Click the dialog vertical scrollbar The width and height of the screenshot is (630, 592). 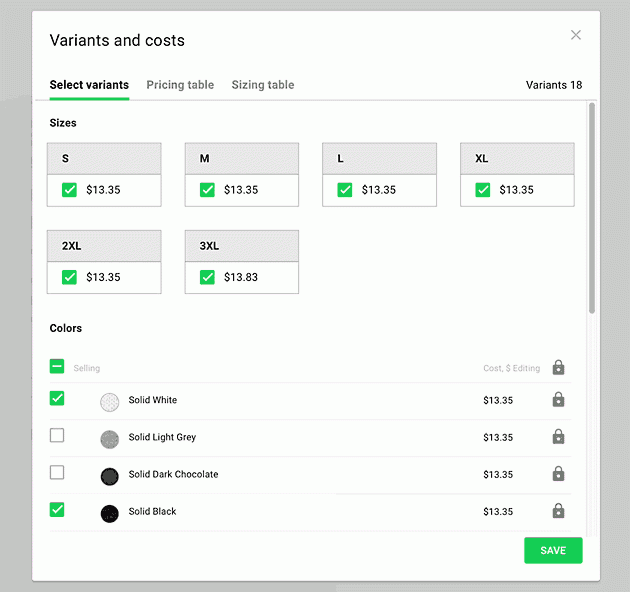(x=591, y=208)
